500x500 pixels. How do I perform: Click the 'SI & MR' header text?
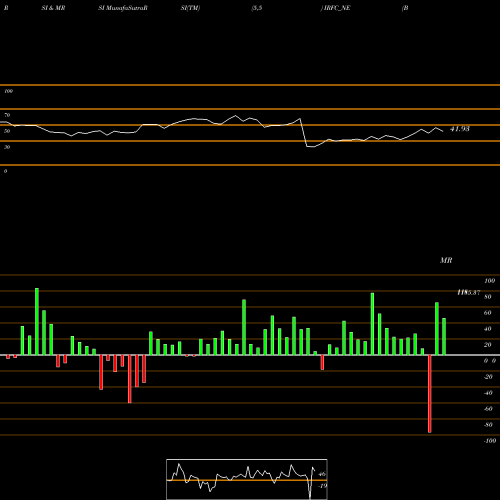[53, 8]
